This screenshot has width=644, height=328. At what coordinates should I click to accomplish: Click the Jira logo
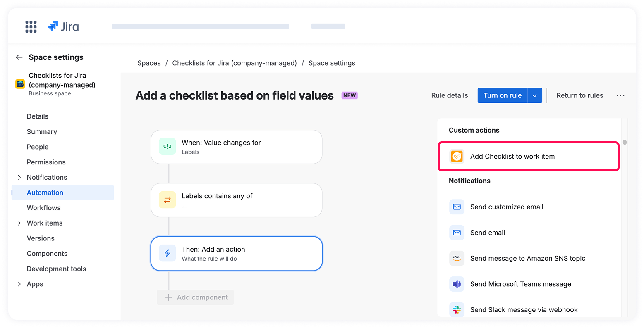[63, 27]
